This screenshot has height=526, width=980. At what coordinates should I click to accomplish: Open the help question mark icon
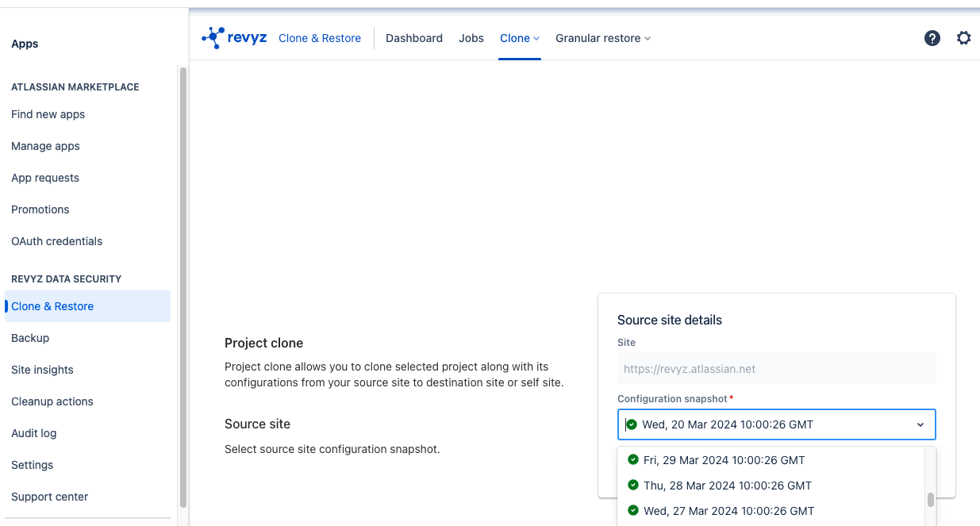tap(932, 38)
